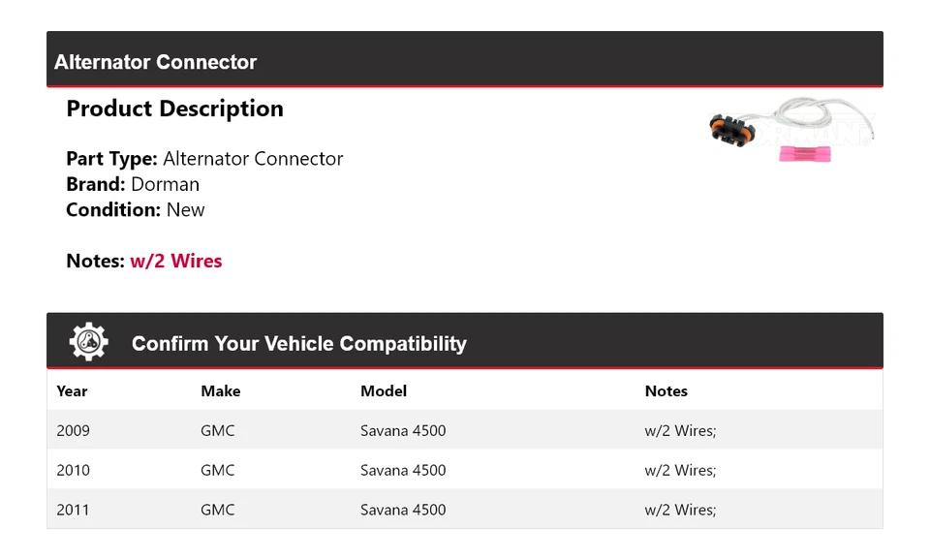930x560 pixels.
Task: Open the alternator connector product image
Action: click(791, 135)
